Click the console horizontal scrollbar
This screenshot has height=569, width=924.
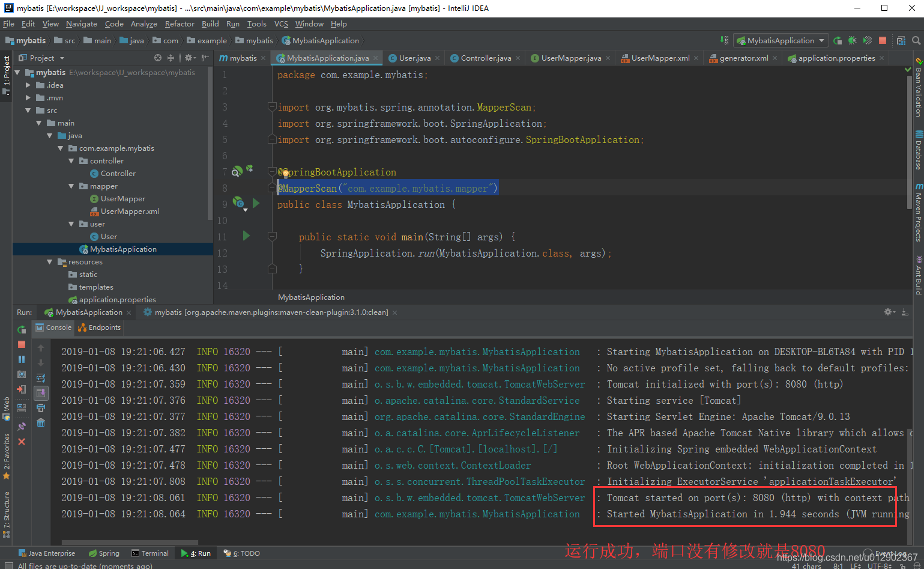point(130,542)
